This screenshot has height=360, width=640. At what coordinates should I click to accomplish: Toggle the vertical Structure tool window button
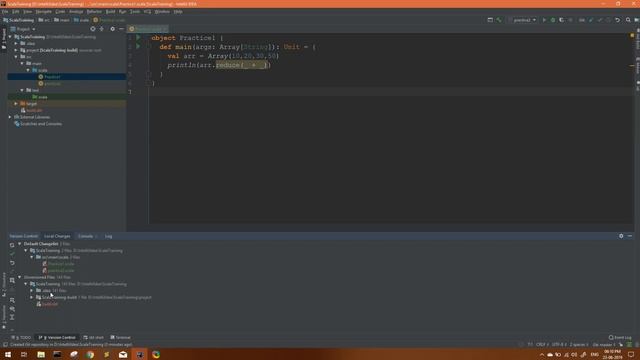(x=4, y=284)
